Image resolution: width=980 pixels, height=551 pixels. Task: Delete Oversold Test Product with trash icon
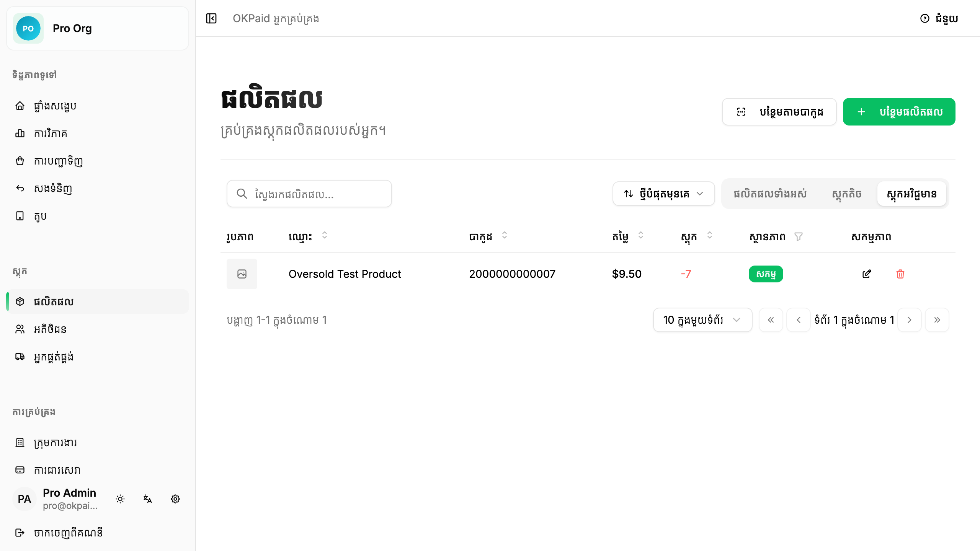(x=900, y=274)
